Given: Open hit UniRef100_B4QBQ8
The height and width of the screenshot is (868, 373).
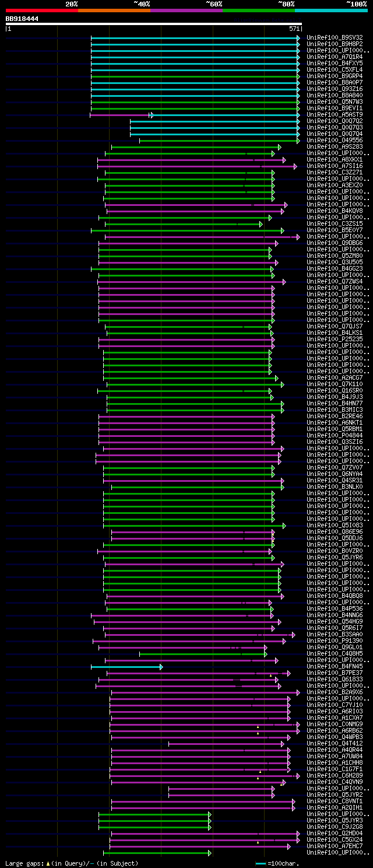Looking at the screenshot, I should 335,596.
